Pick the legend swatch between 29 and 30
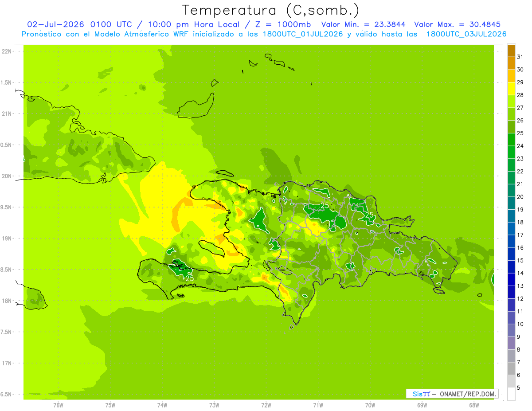The width and height of the screenshot is (532, 411). tap(511, 76)
